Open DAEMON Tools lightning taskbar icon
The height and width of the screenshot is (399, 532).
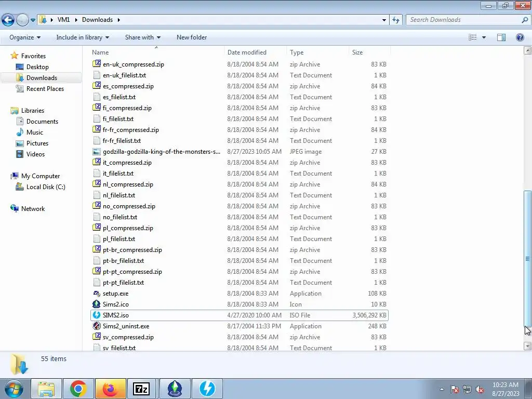(207, 389)
